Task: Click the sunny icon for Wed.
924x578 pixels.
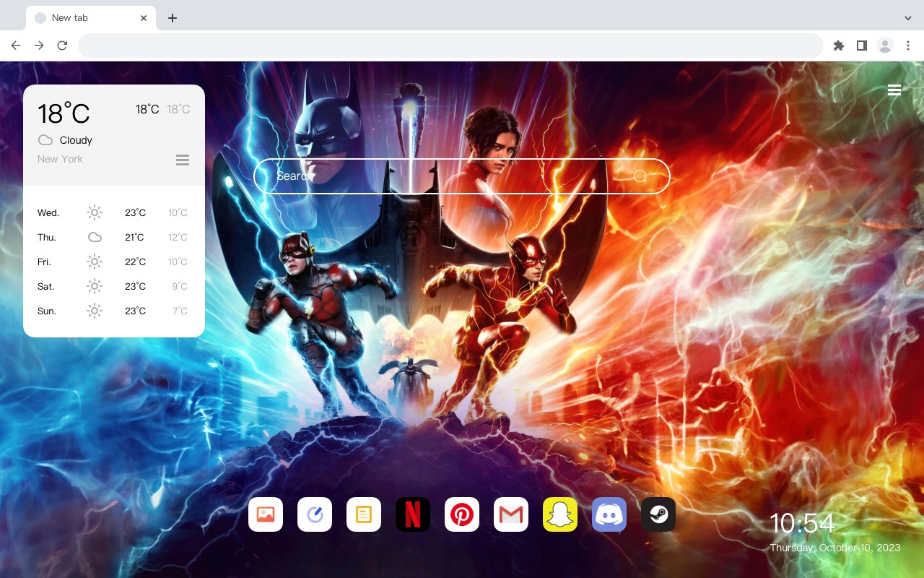Action: (x=95, y=212)
